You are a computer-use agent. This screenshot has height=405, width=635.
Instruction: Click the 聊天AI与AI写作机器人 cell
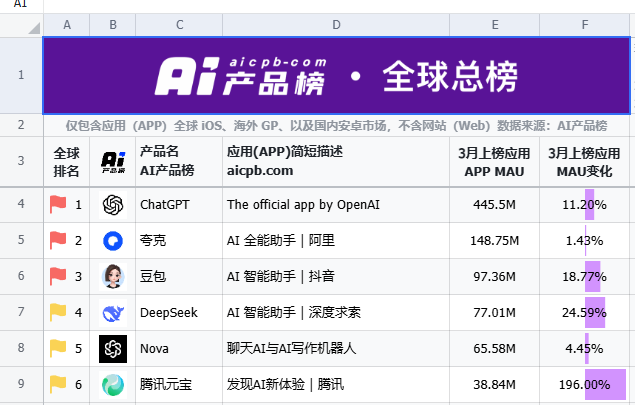336,349
